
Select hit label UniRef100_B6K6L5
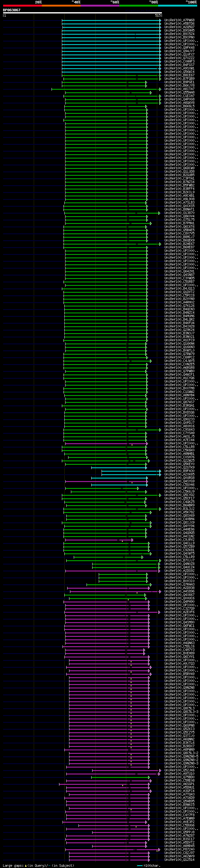tap(179, 106)
